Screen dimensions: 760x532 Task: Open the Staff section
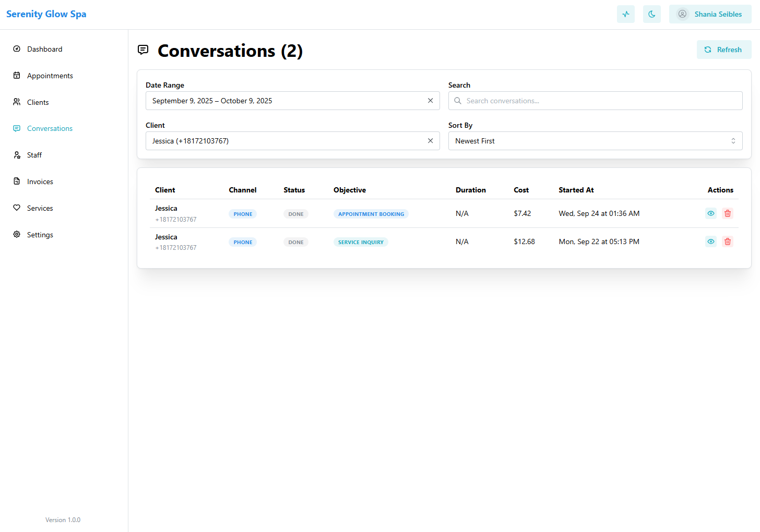click(x=34, y=155)
